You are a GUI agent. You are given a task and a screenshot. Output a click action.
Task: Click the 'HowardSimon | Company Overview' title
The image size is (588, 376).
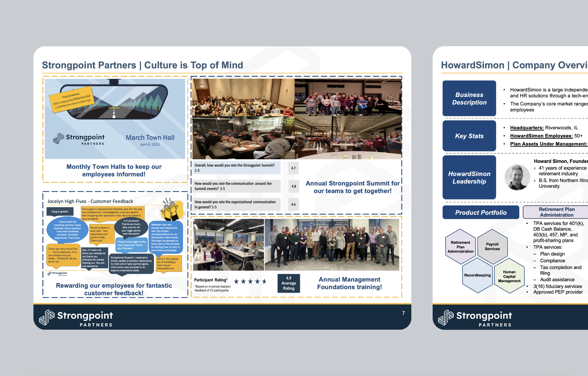coord(515,65)
